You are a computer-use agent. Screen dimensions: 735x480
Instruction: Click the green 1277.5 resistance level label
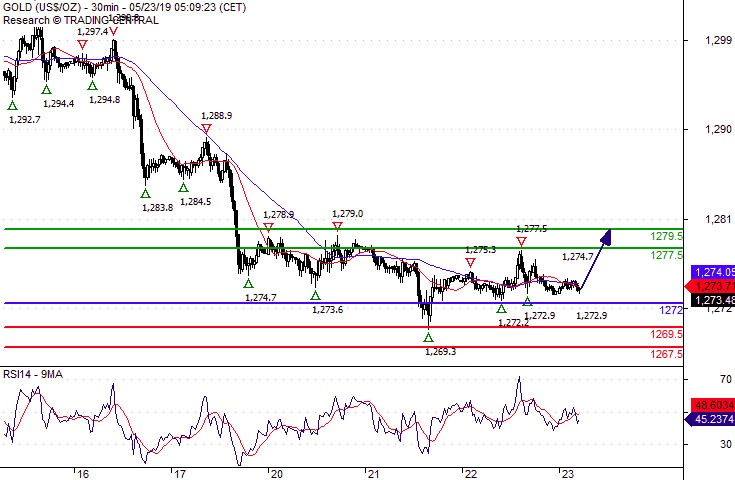[x=666, y=255]
